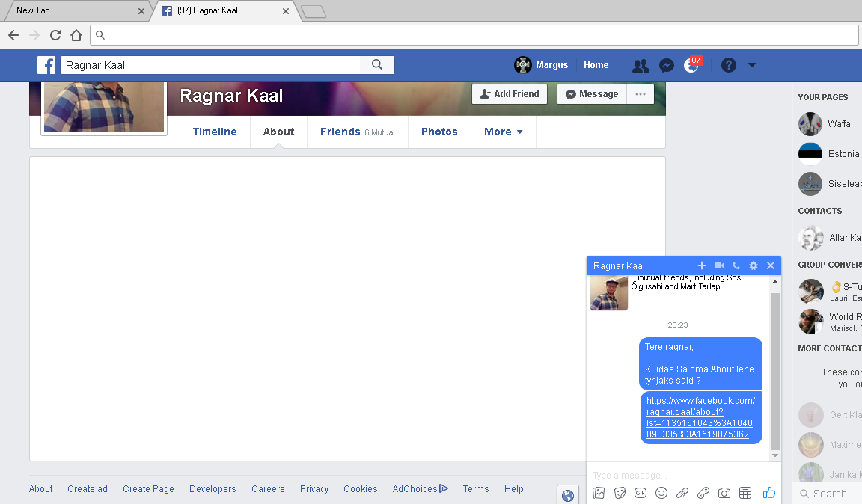Open chat options gear icon
This screenshot has height=504, width=862.
754,265
